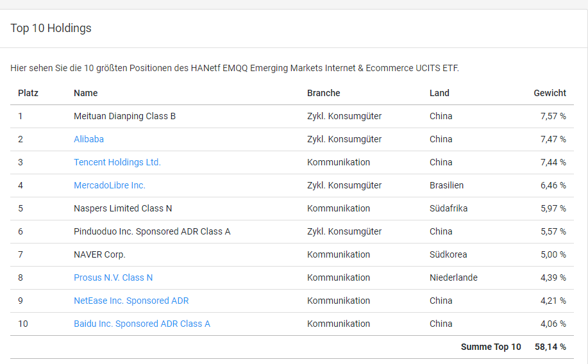Click the Niederlande country cell
This screenshot has height=364, width=588.
[453, 277]
